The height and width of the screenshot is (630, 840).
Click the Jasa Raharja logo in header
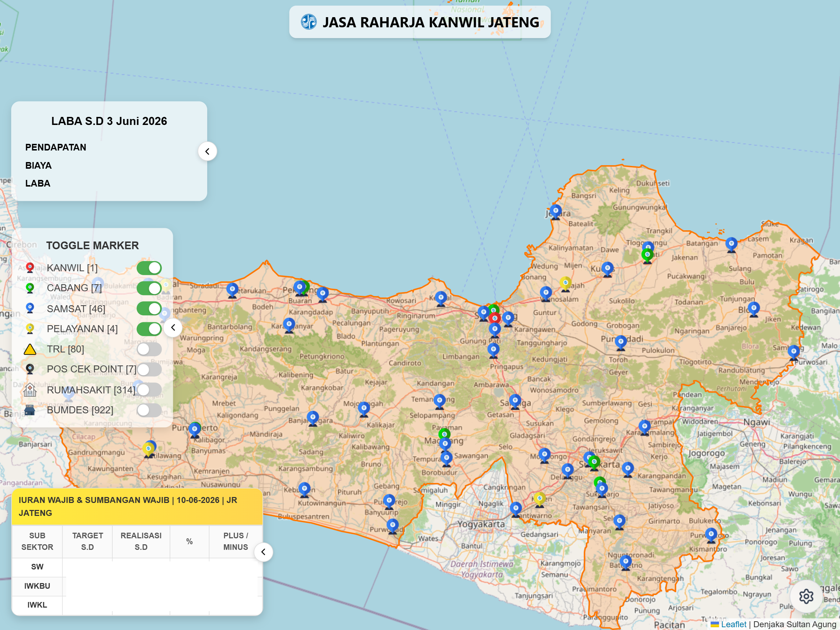click(309, 22)
